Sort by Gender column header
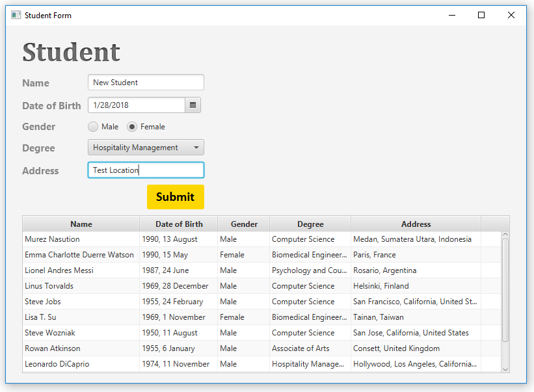Screen dimensions: 534x392 coord(244,224)
